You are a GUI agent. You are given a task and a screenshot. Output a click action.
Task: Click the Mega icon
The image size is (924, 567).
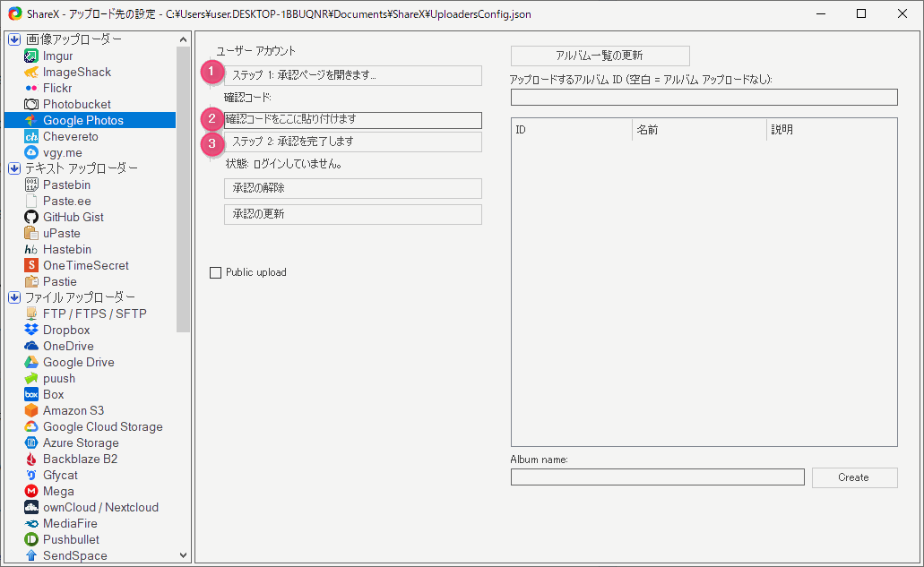(x=31, y=491)
